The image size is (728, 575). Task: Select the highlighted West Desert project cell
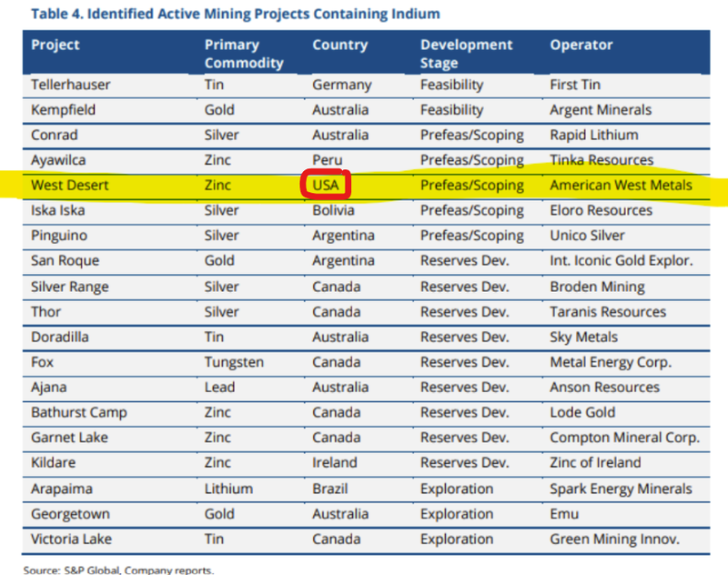coord(69,185)
